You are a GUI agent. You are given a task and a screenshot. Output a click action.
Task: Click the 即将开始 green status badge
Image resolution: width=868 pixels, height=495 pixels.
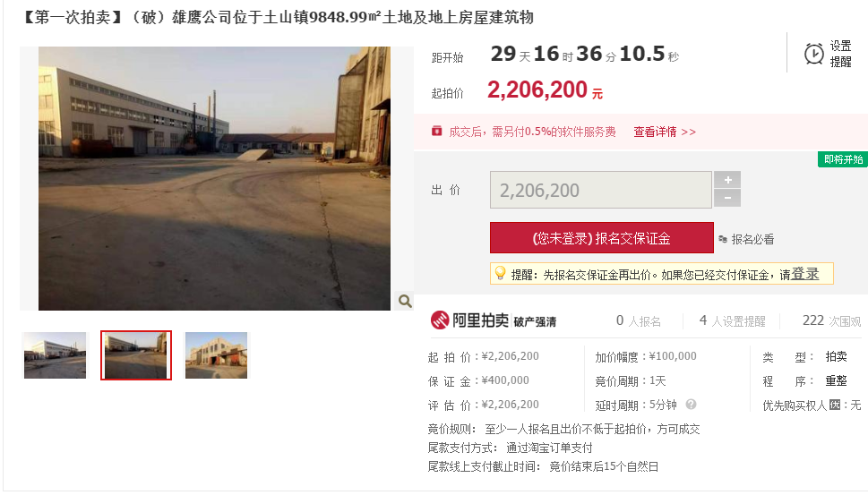843,159
